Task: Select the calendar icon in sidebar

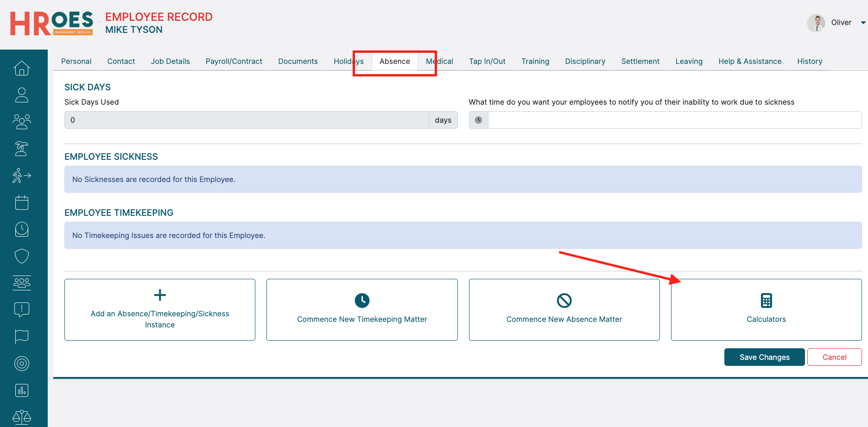Action: point(22,202)
